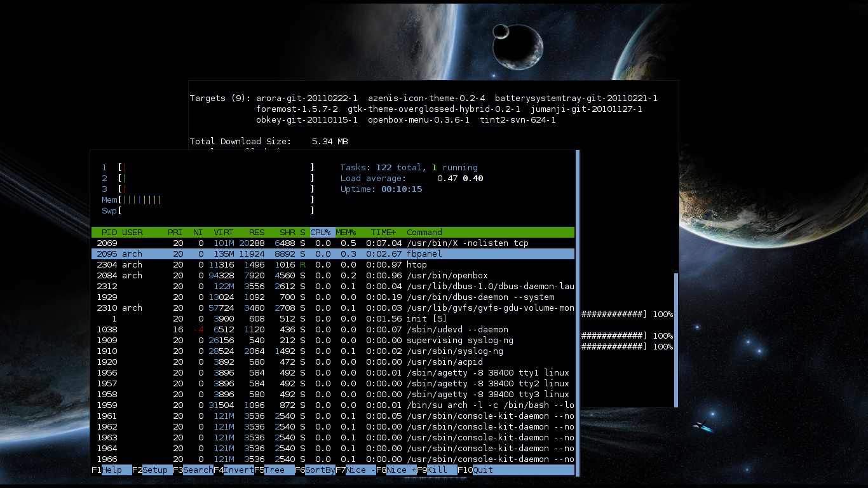The height and width of the screenshot is (488, 868).
Task: Click the Total Download Size 5.34 MB line
Action: tap(269, 142)
